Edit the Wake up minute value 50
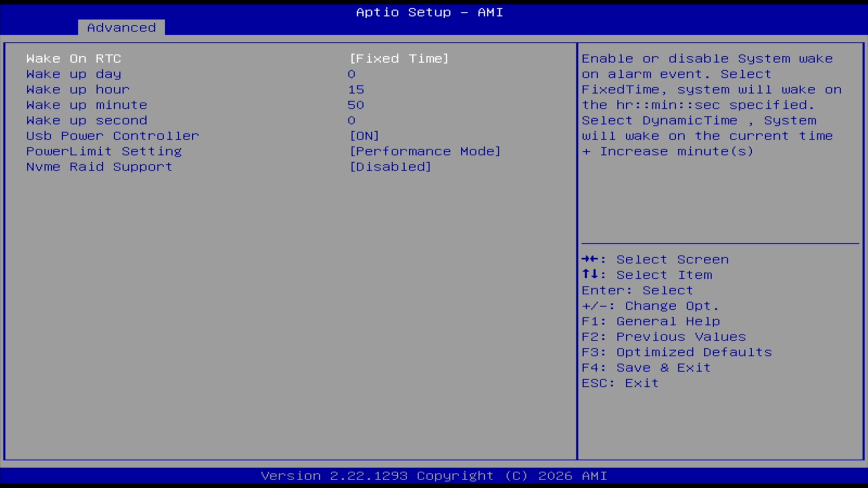This screenshot has height=488, width=868. [356, 105]
